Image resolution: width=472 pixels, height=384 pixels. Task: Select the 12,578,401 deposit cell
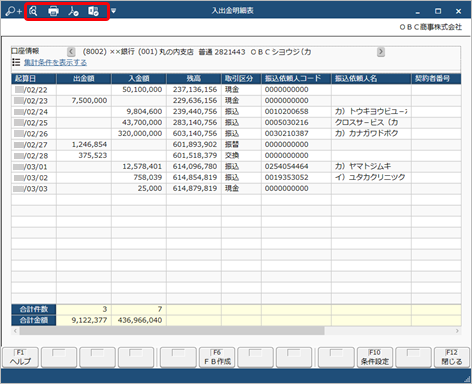pos(139,167)
